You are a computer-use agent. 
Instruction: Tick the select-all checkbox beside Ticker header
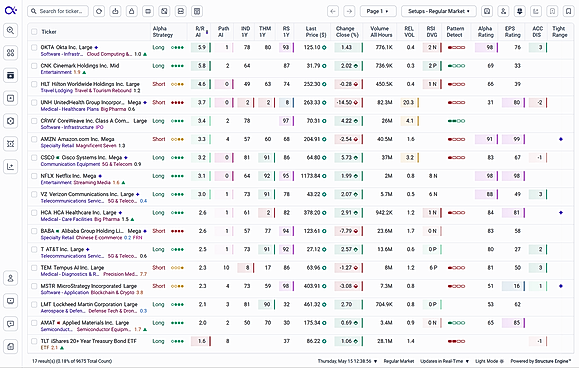(34, 32)
